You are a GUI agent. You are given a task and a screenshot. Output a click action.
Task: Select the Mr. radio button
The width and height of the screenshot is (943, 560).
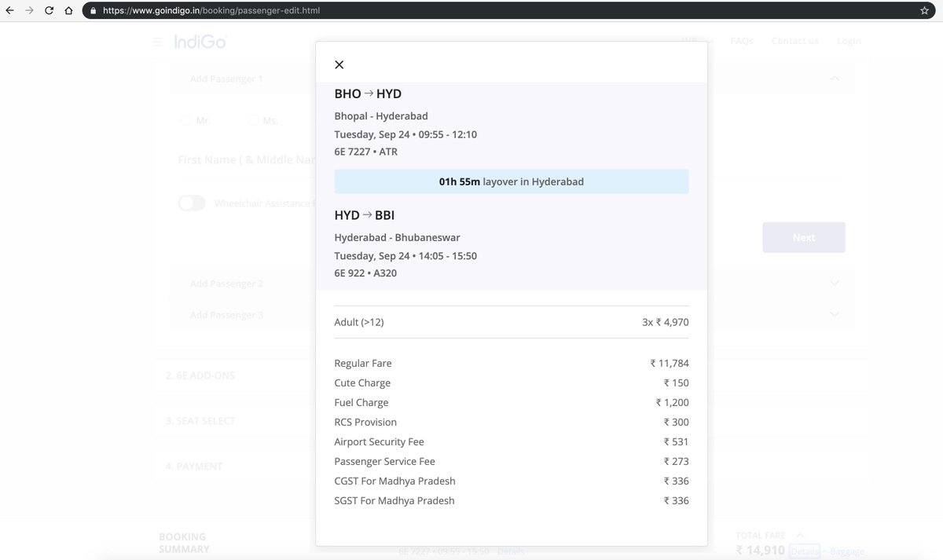tap(186, 120)
